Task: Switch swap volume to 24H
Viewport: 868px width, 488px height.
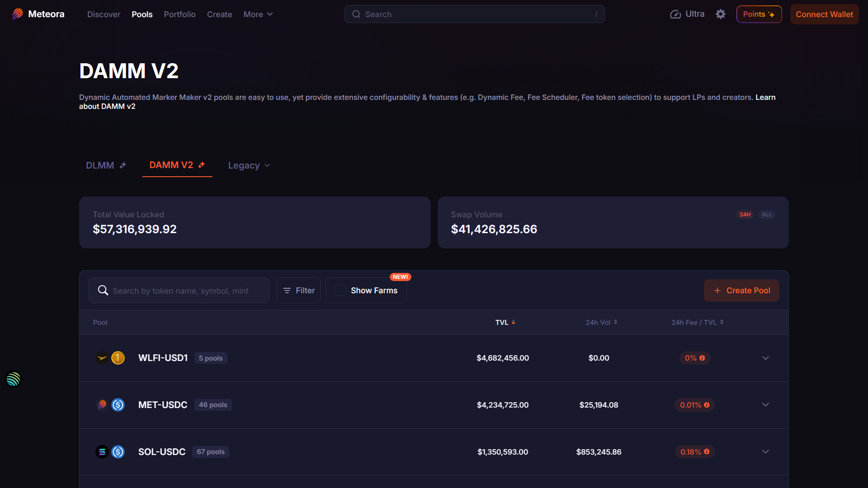Action: 745,215
